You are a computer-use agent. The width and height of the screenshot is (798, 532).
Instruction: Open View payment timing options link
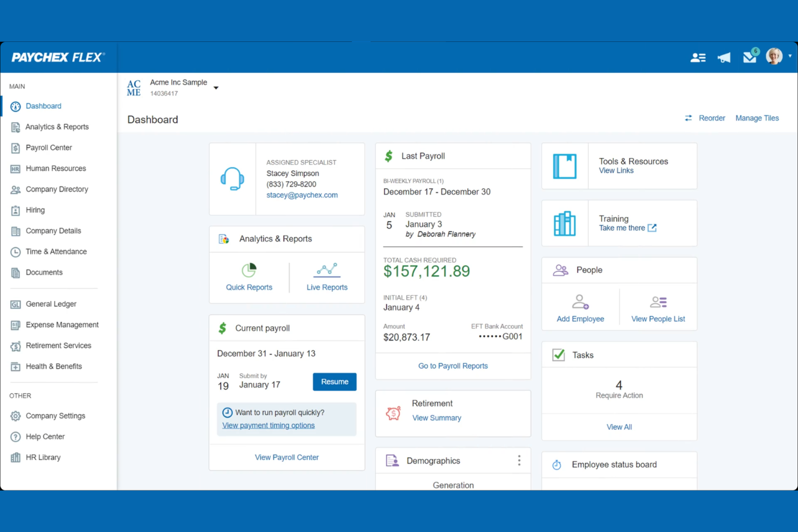[269, 425]
